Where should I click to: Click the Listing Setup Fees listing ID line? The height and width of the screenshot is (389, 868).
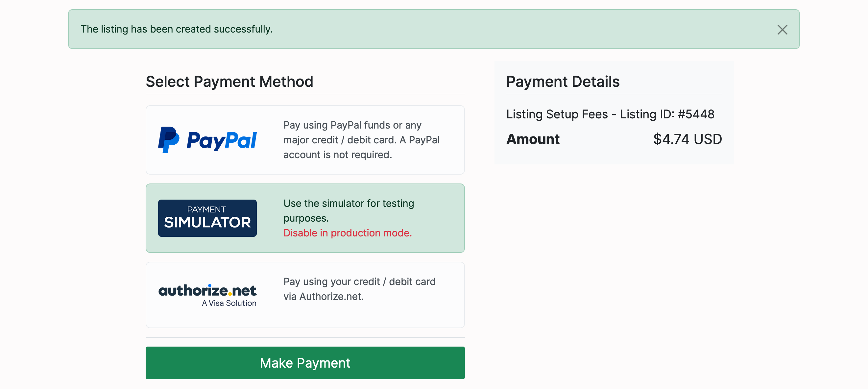coord(610,114)
